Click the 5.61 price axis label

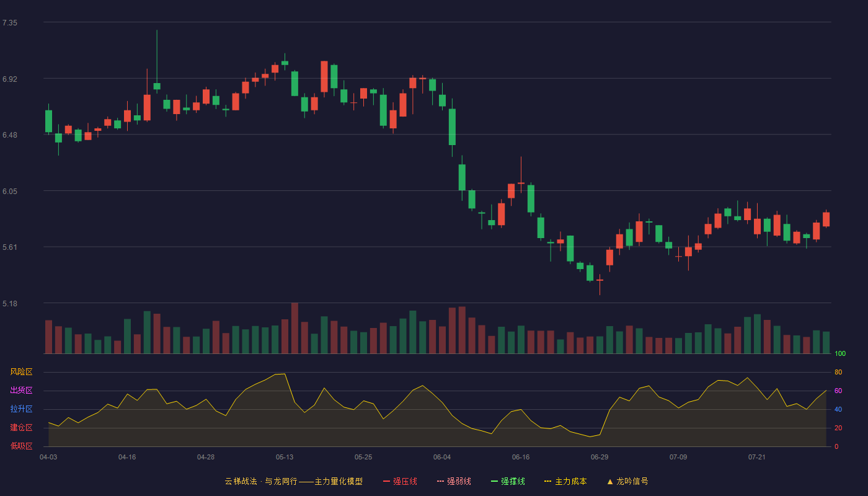pyautogui.click(x=10, y=247)
